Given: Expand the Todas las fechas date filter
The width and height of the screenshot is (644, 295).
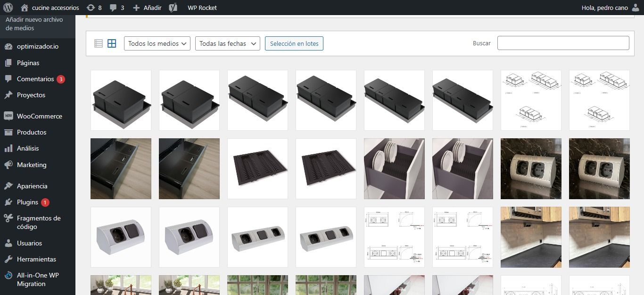Looking at the screenshot, I should point(228,43).
